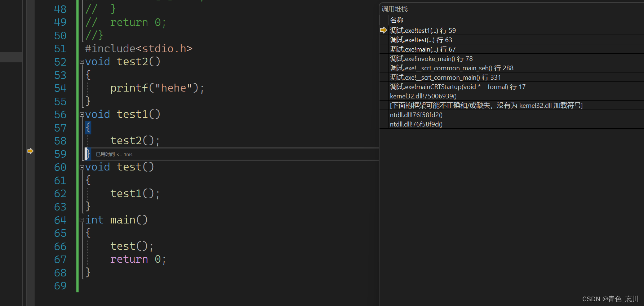Select the test1 frame at line 59 in the call stack
Viewport: 644px width, 306px height.
[x=423, y=31]
